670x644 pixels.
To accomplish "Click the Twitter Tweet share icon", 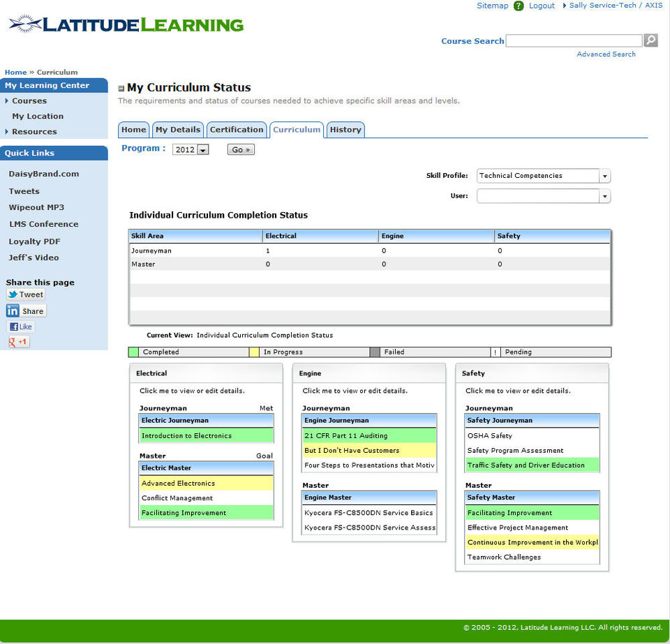I will tap(26, 294).
